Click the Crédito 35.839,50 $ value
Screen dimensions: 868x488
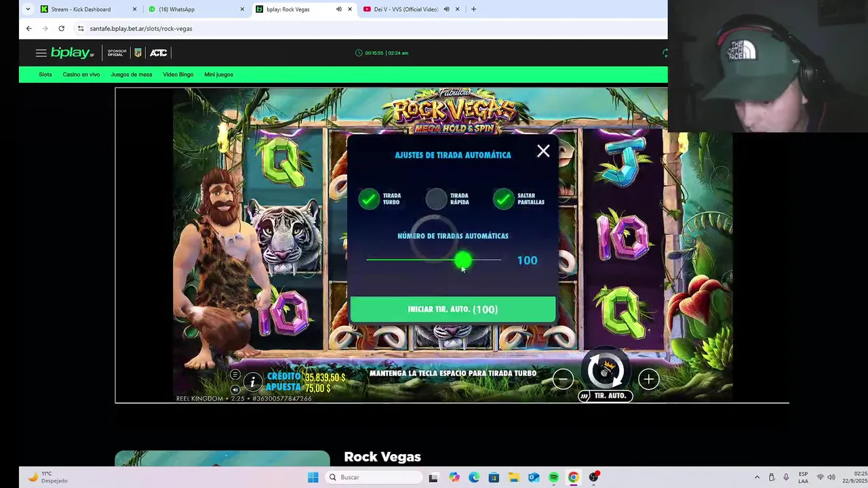click(325, 377)
